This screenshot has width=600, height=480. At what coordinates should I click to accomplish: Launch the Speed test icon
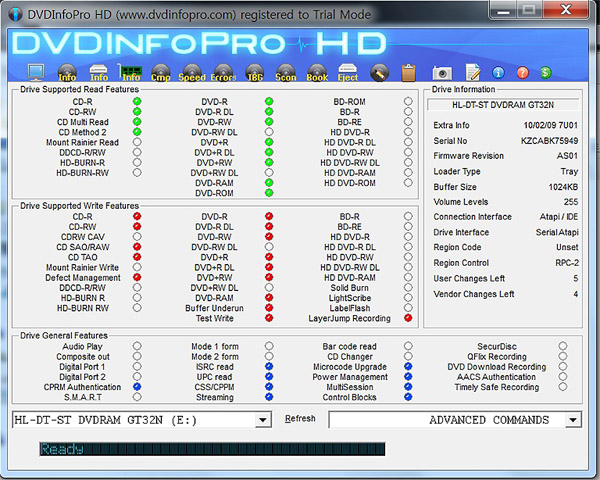tap(192, 73)
